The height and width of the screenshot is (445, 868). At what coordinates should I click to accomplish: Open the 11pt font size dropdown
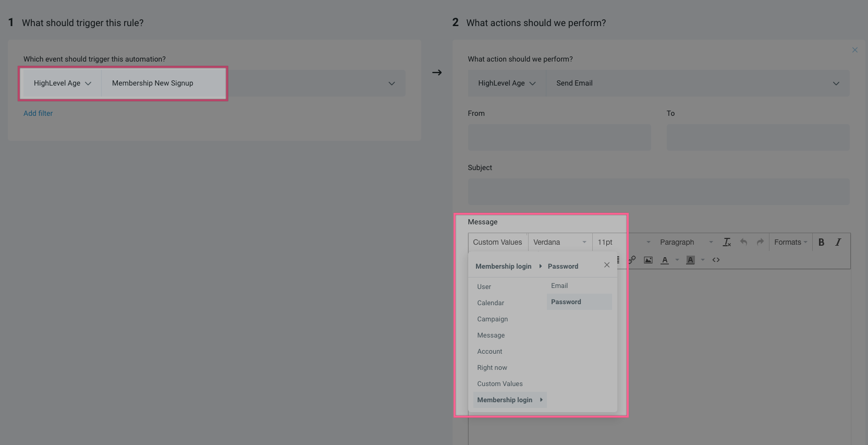coord(624,242)
